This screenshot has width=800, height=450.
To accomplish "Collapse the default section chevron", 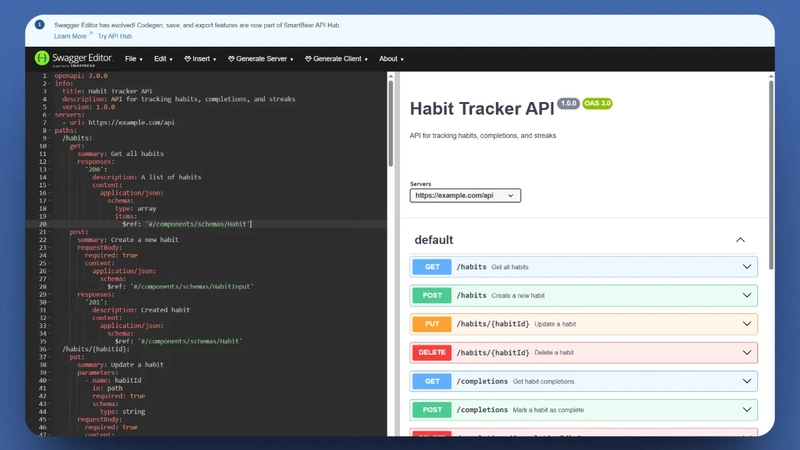I will click(x=740, y=240).
